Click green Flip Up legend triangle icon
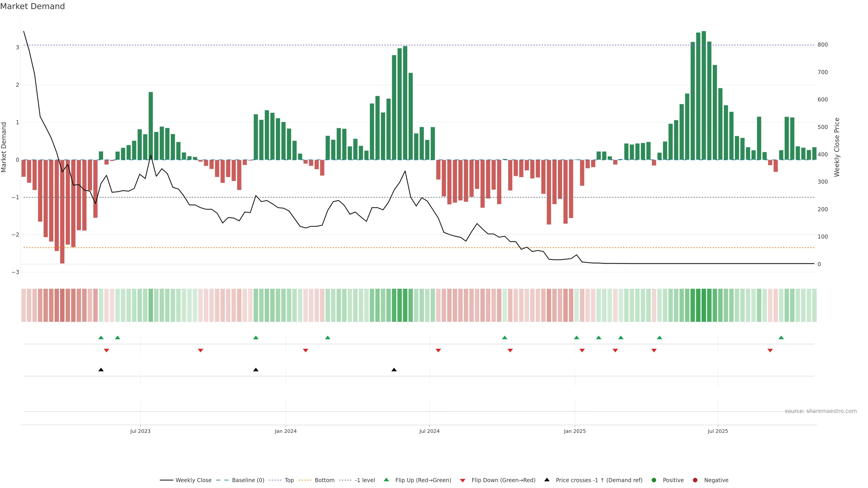Viewport: 868px width, 488px height. pyautogui.click(x=387, y=480)
